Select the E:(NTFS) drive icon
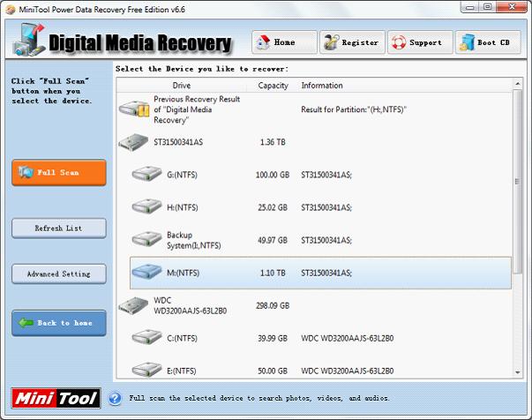Screen dimensions: 532x420 (146, 370)
